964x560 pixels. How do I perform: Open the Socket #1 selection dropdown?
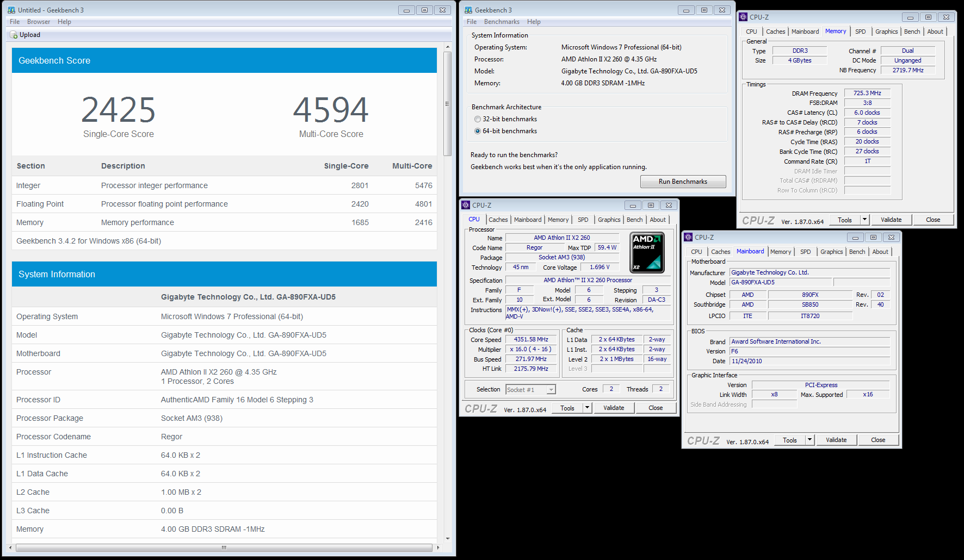pos(551,389)
